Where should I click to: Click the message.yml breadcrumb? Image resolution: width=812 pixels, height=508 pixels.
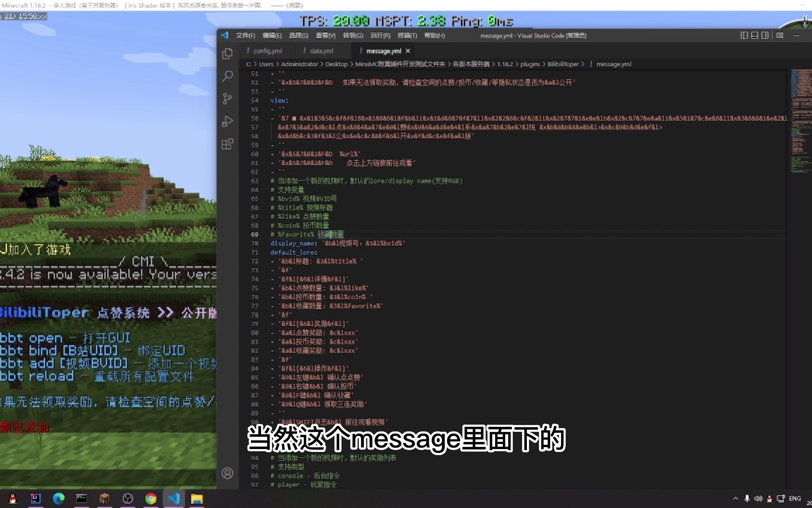click(614, 64)
